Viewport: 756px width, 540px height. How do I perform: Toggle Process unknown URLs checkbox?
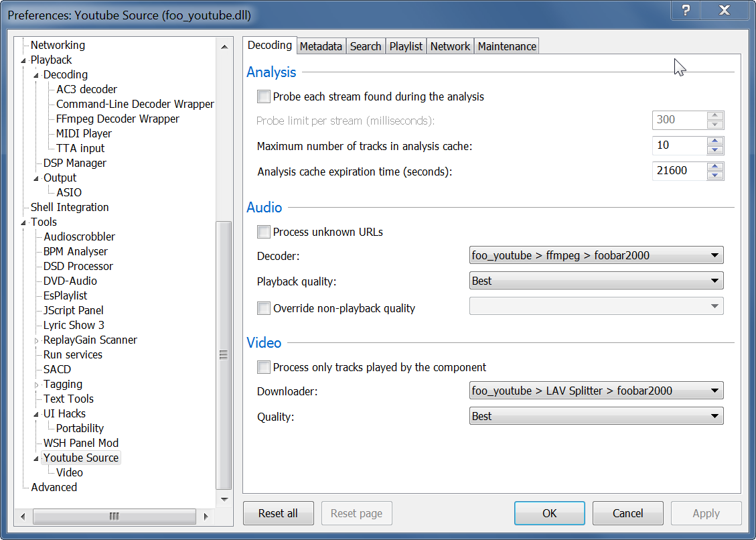[x=264, y=232]
